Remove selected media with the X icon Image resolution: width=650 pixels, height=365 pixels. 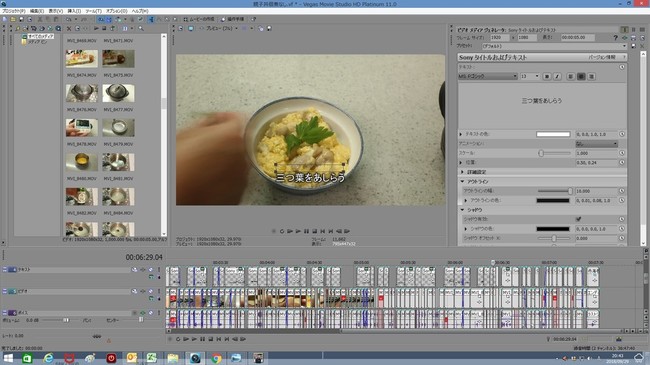[69, 29]
